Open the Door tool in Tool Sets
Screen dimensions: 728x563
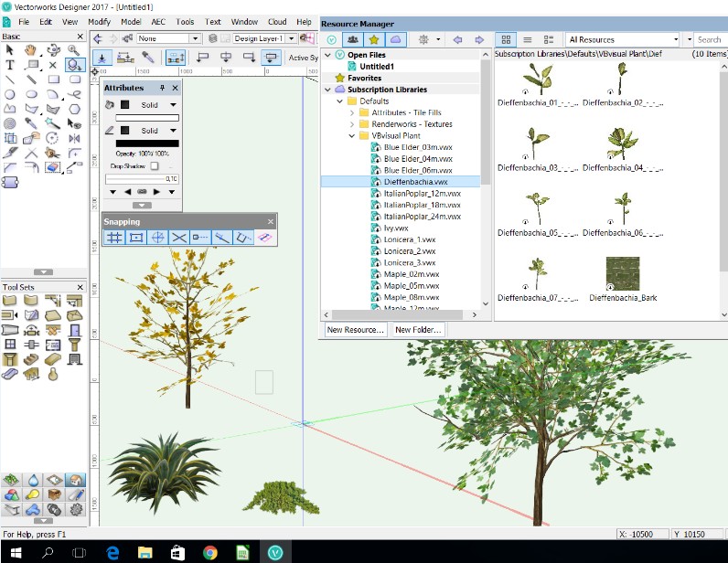(x=75, y=330)
